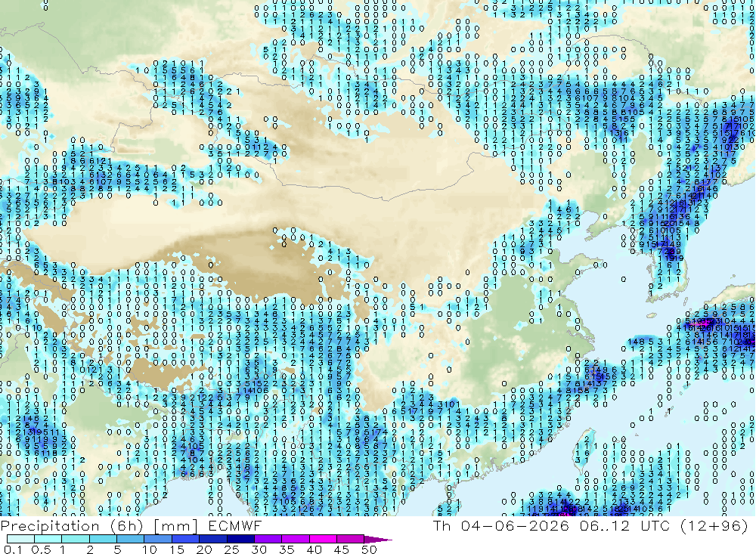Click the 15–20 mm legend color segment

point(185,539)
